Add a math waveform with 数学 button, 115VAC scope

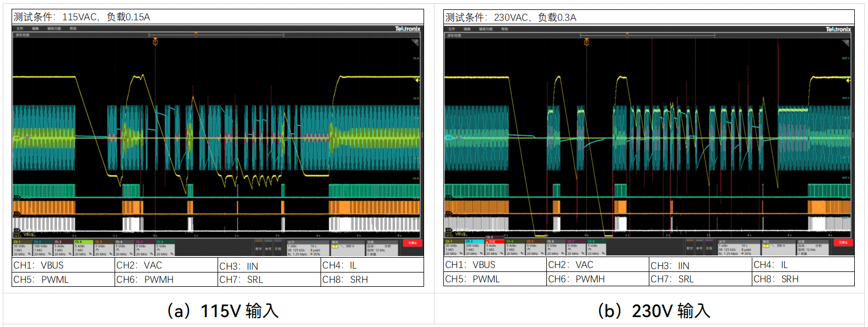[x=258, y=248]
